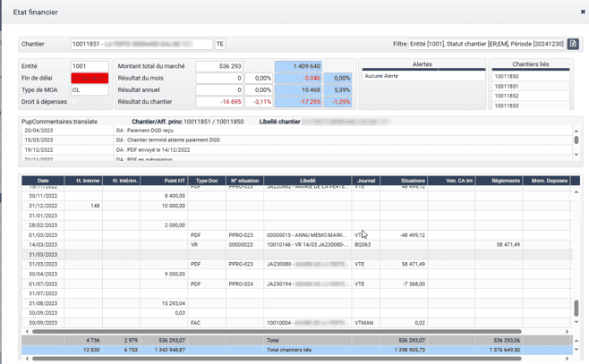589x364 pixels.
Task: Click the Type Doc column header
Action: coord(207,181)
